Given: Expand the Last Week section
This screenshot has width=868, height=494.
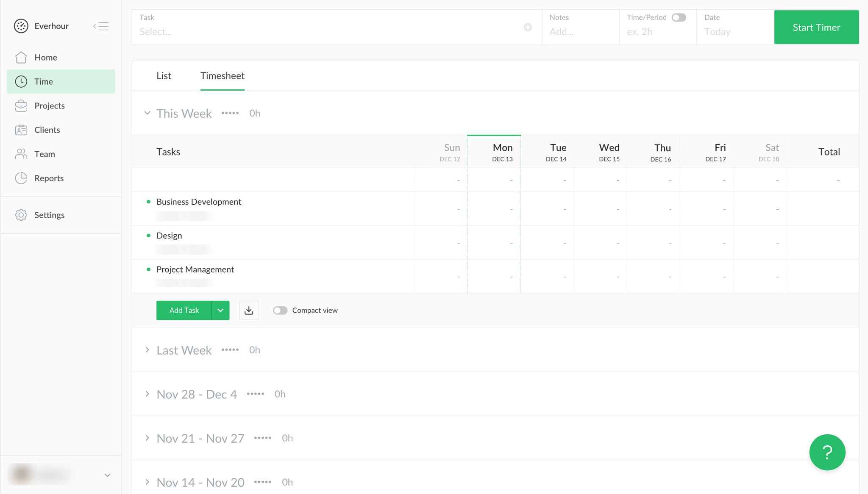Looking at the screenshot, I should point(147,350).
